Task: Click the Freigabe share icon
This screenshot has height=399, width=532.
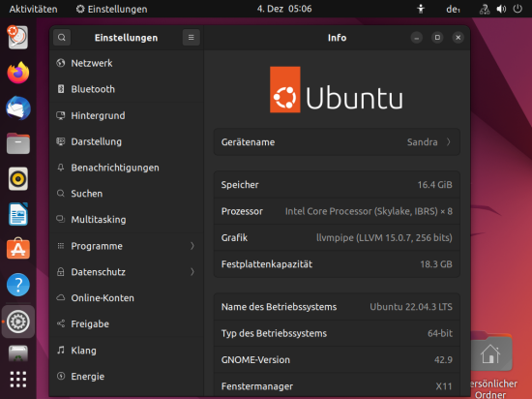Action: tap(61, 324)
